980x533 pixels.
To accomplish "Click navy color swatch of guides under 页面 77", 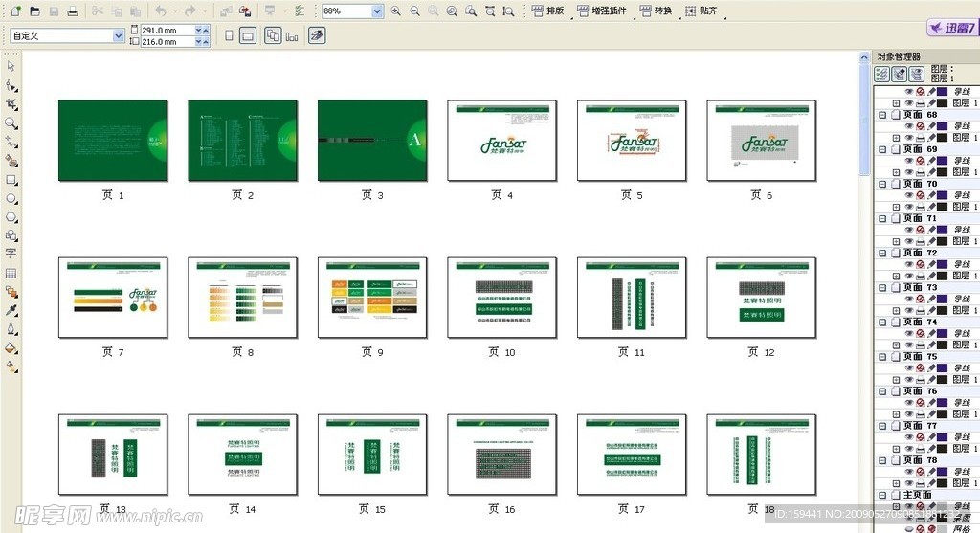I will pyautogui.click(x=942, y=437).
